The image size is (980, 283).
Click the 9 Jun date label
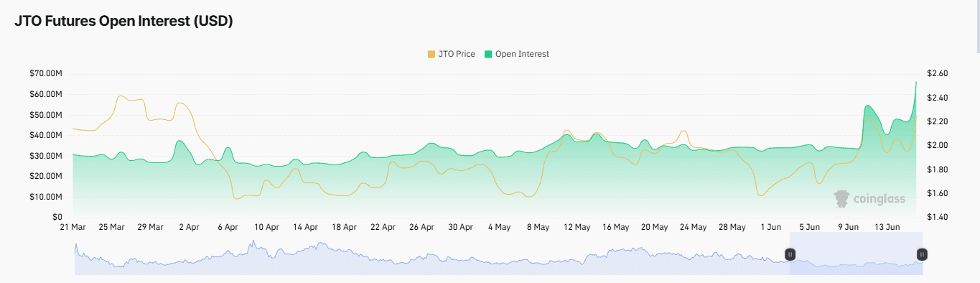pos(848,227)
